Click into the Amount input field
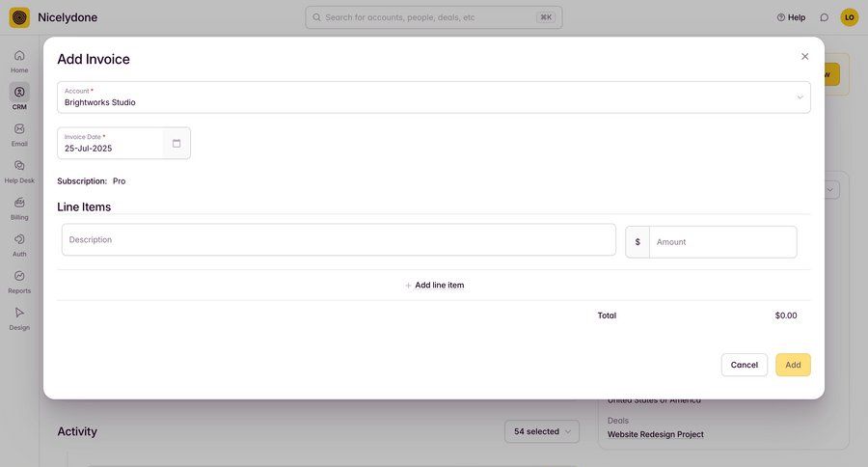This screenshot has height=467, width=868. coord(722,242)
